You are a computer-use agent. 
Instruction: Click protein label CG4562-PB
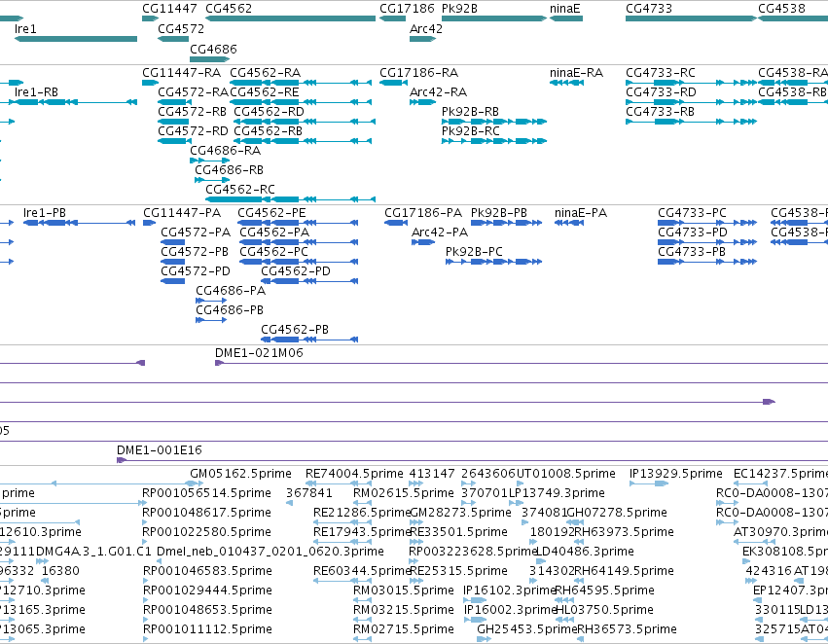pyautogui.click(x=295, y=330)
